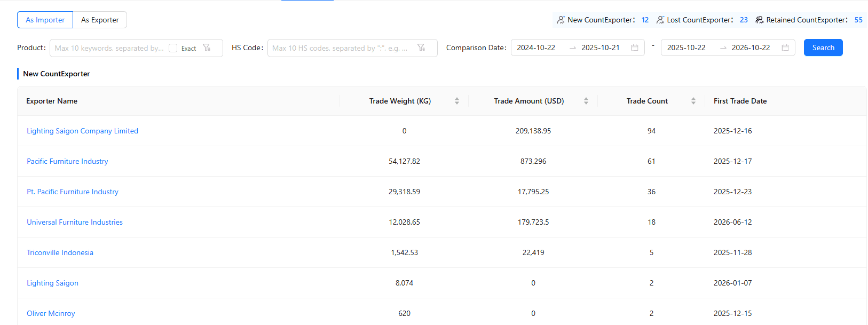Open Lighting Saigon Company Limited exporter link
The image size is (868, 325).
(83, 131)
